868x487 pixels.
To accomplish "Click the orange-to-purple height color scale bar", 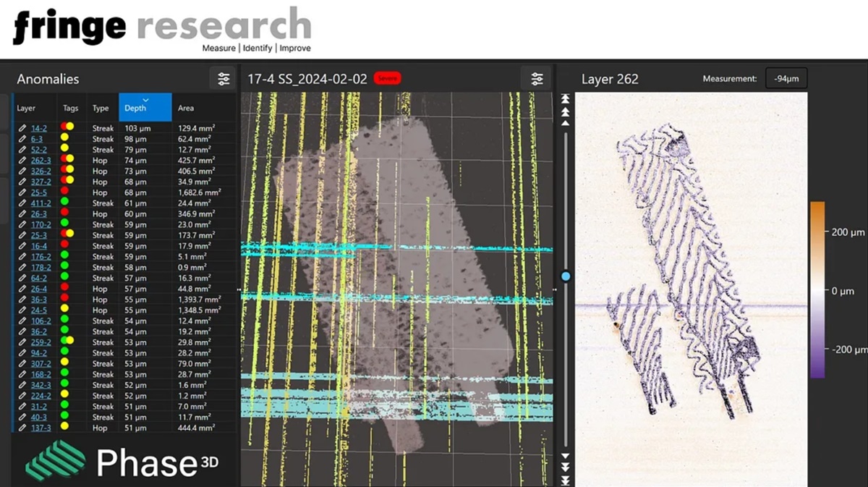I will tap(817, 289).
